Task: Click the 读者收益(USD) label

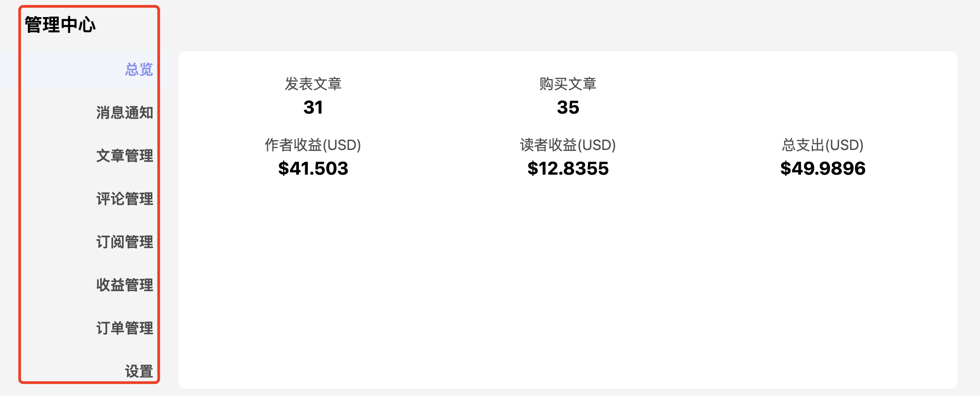Action: click(x=568, y=145)
